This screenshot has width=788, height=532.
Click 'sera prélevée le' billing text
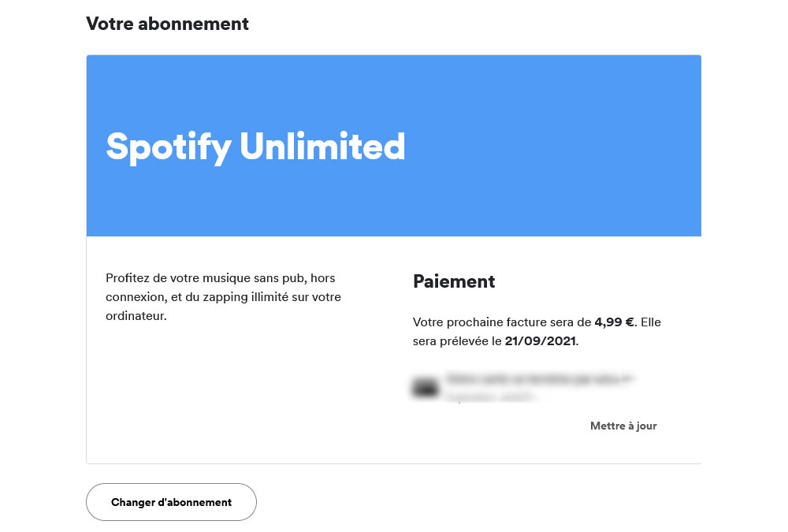[x=457, y=341]
